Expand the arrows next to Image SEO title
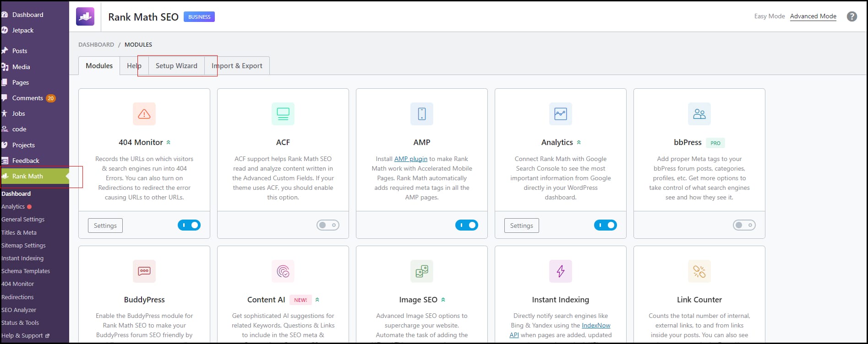 tap(443, 300)
